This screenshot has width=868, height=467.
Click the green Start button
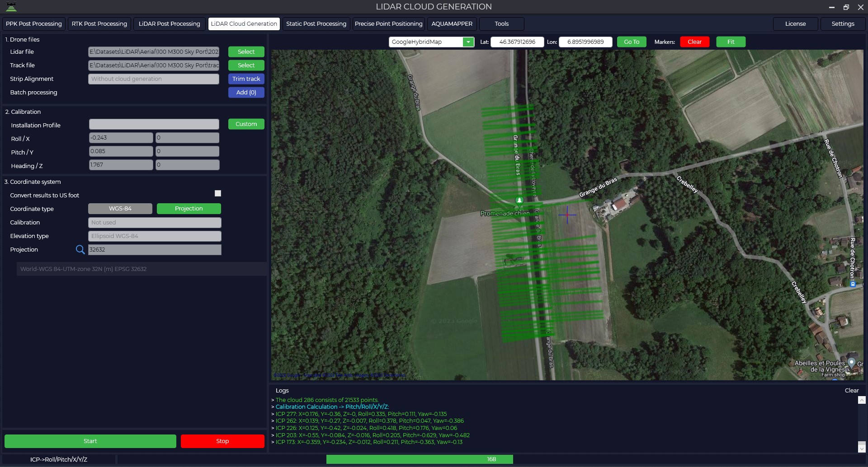pos(90,441)
